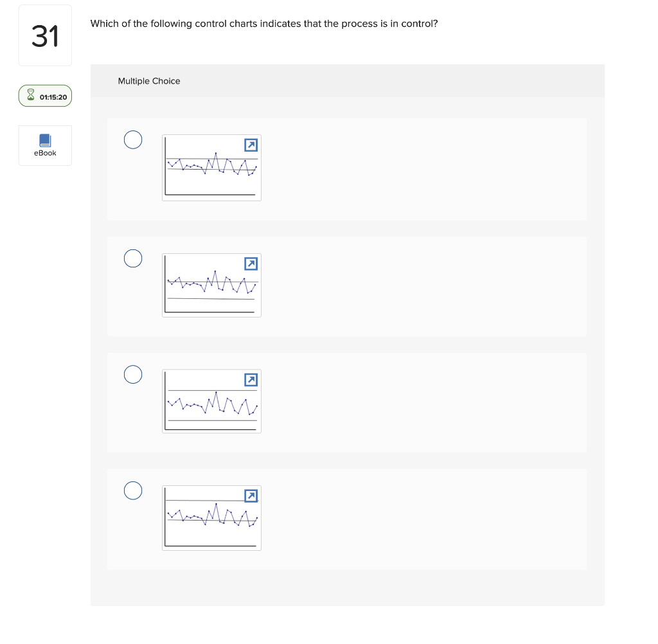
Task: Open the fourth chart's enlarge arrow icon
Action: (x=251, y=496)
